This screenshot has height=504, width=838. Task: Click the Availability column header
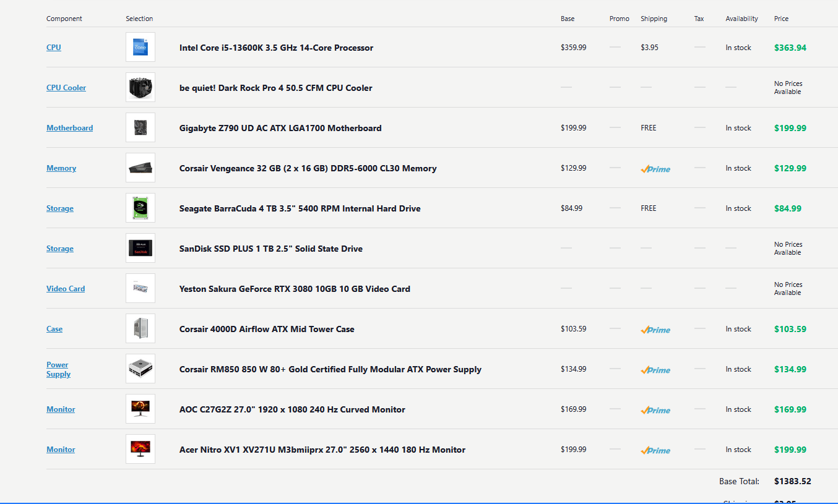742,19
